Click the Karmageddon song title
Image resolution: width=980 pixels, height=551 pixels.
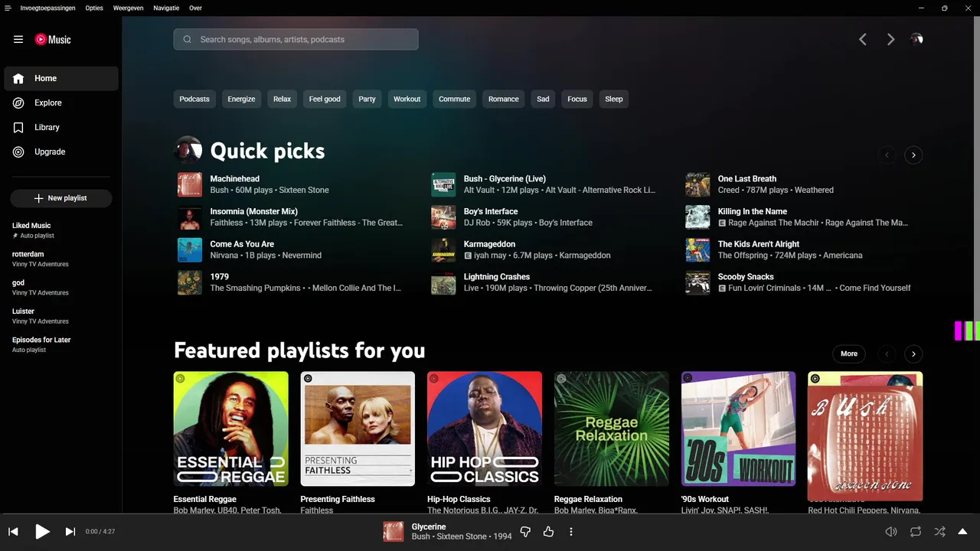coord(489,244)
